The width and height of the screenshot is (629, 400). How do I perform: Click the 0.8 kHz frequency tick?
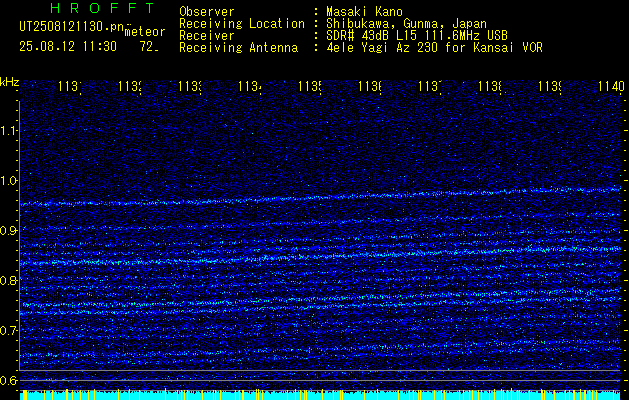pyautogui.click(x=8, y=280)
